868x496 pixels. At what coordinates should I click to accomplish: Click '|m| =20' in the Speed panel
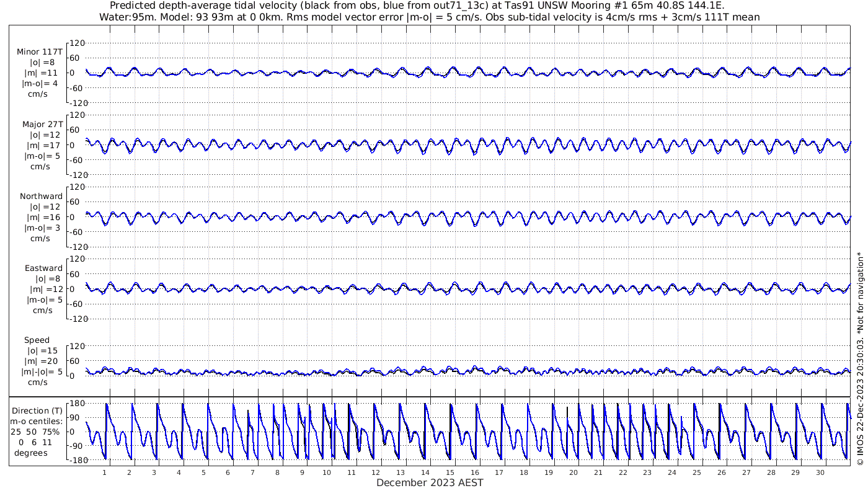[42, 361]
